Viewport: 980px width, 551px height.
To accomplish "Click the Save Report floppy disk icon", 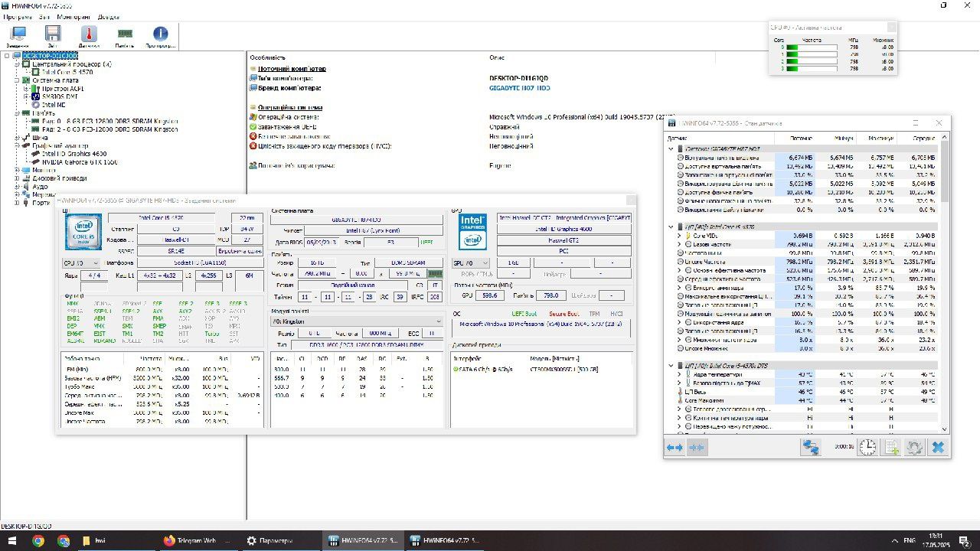I will pos(53,35).
